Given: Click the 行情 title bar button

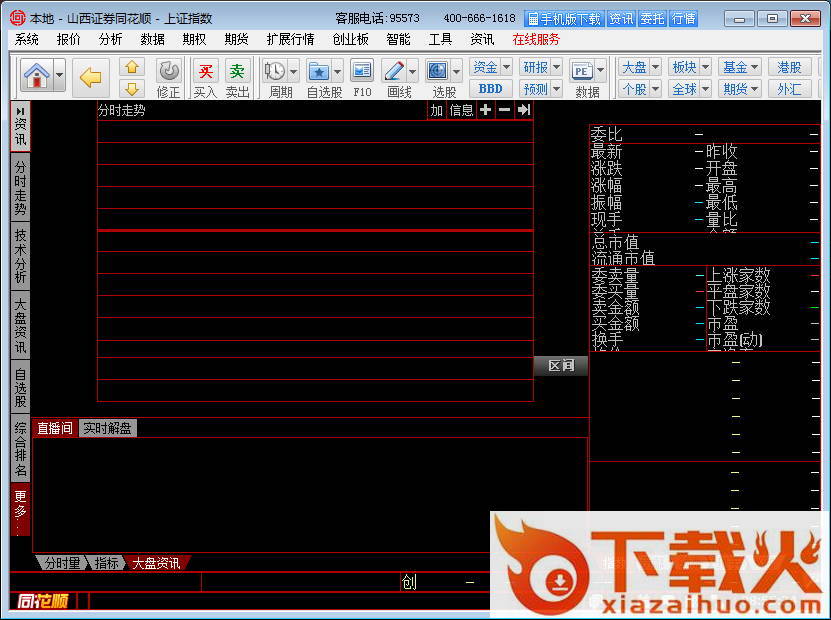Looking at the screenshot, I should tap(683, 19).
